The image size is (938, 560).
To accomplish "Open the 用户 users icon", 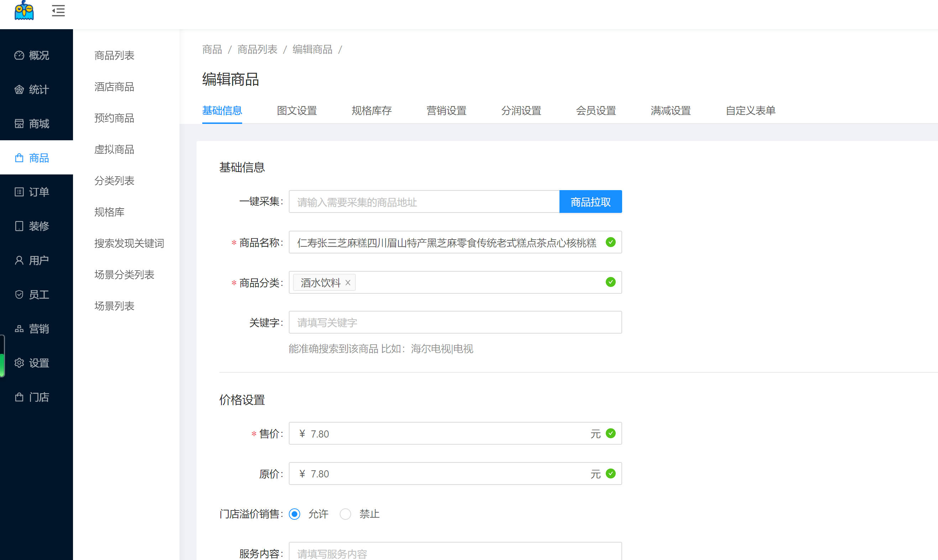I will (19, 260).
